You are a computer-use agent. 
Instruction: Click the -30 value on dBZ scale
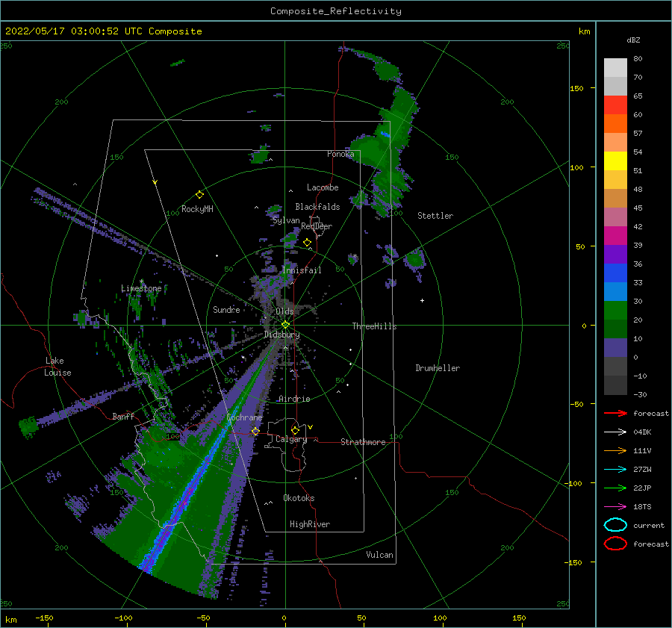point(640,394)
